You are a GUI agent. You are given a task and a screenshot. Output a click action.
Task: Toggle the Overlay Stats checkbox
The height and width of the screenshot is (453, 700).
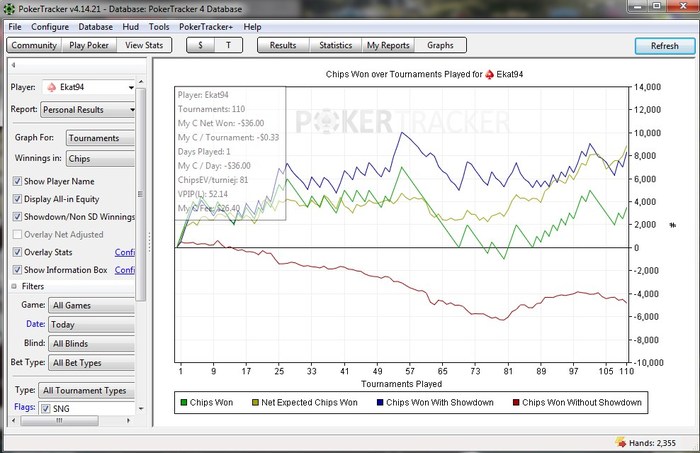point(17,252)
